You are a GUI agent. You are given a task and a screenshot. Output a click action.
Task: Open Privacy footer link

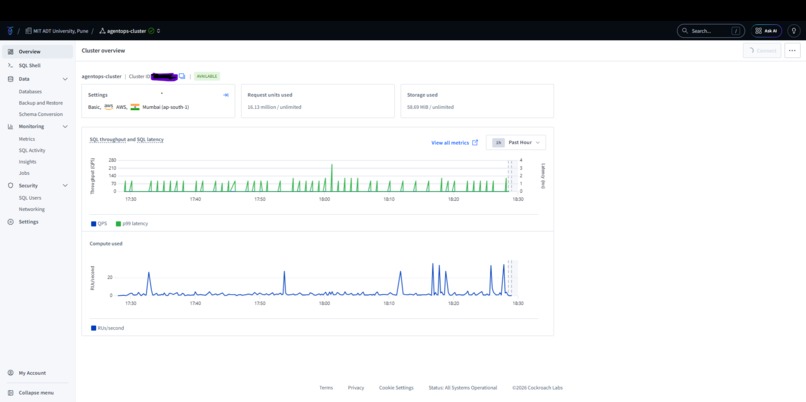(356, 388)
